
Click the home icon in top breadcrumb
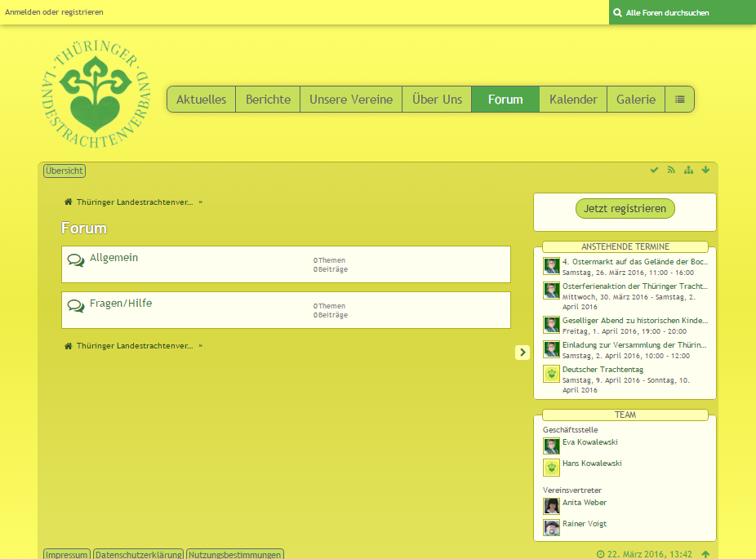[69, 202]
